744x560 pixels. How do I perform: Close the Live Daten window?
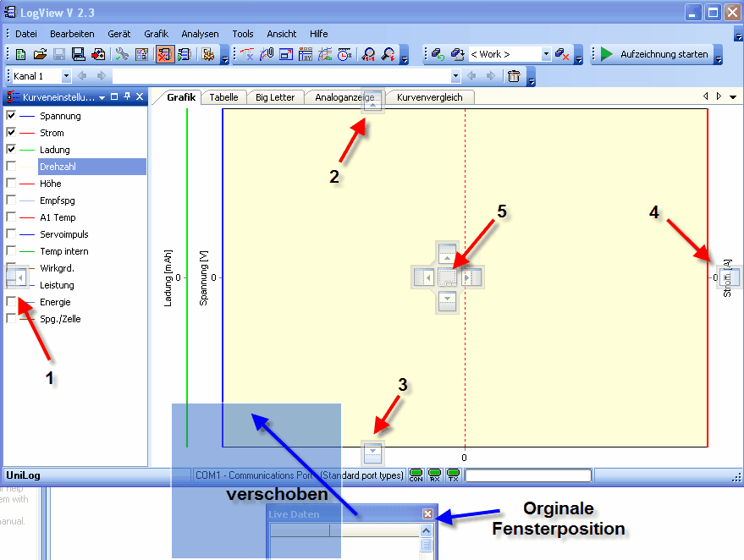point(427,513)
